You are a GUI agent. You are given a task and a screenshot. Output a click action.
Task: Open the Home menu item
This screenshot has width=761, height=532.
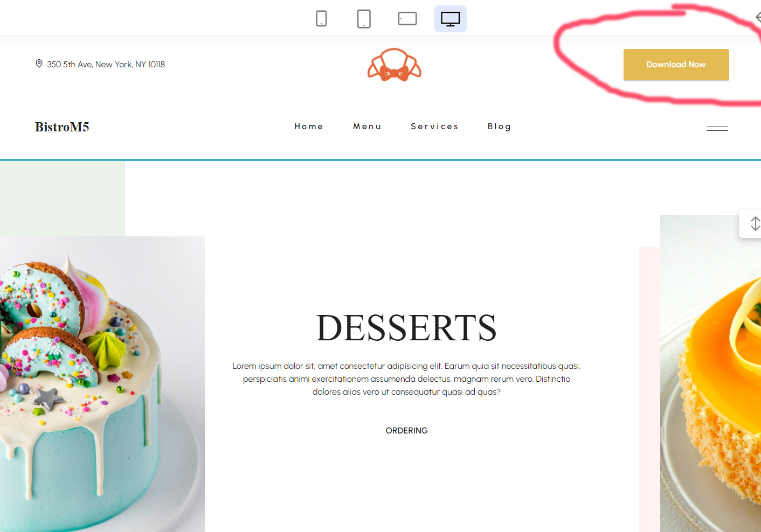tap(309, 127)
